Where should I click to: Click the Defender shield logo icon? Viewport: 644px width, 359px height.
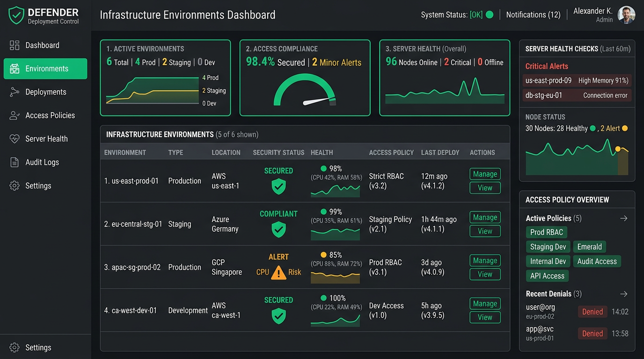click(x=16, y=15)
